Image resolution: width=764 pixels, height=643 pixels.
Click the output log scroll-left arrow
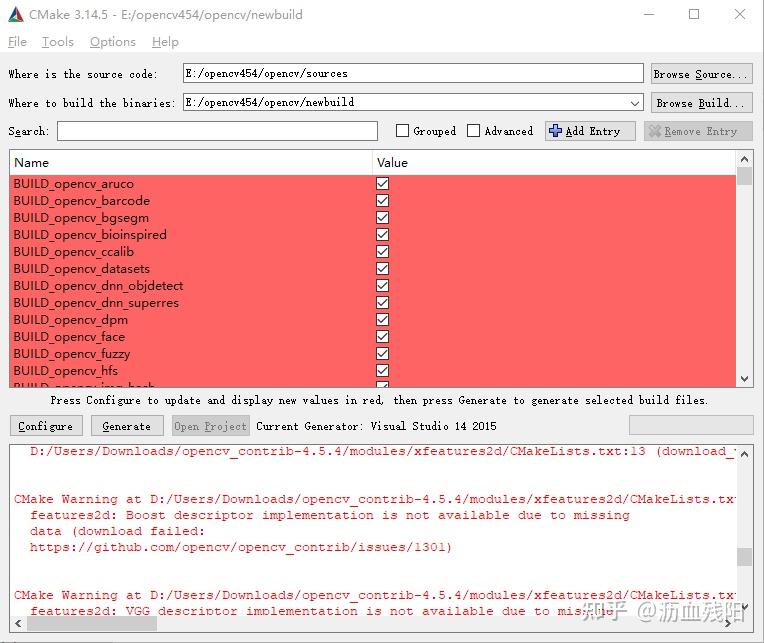(19, 623)
